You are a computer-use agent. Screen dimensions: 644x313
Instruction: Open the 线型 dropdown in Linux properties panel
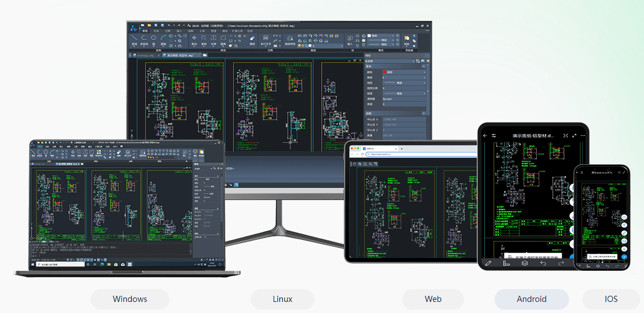click(404, 83)
